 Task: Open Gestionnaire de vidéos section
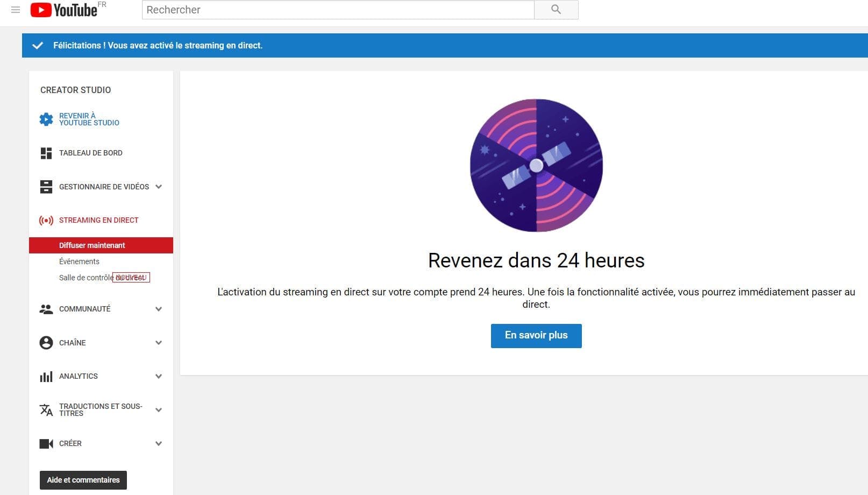(104, 187)
